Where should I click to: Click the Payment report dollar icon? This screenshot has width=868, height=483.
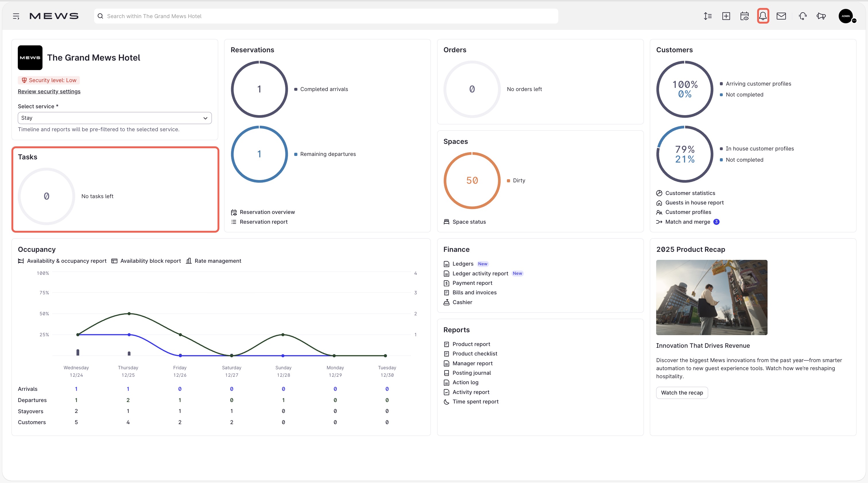(x=446, y=283)
